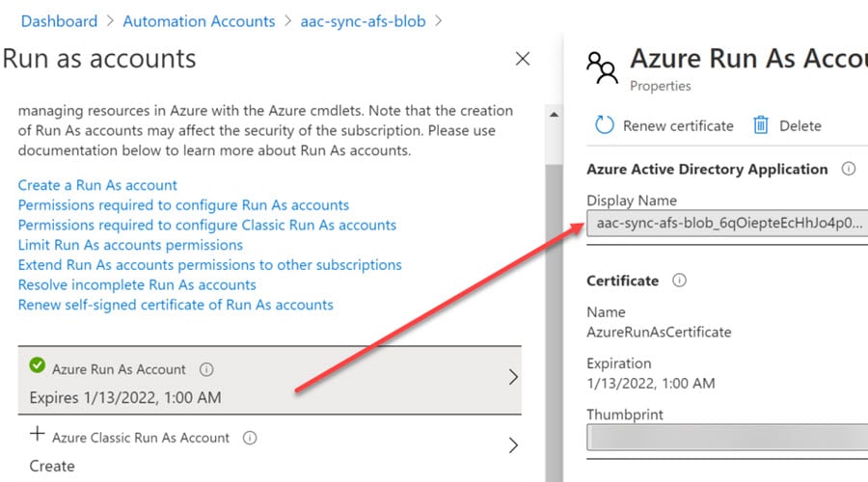Open Resolve incomplete Run As accounts link

137,284
